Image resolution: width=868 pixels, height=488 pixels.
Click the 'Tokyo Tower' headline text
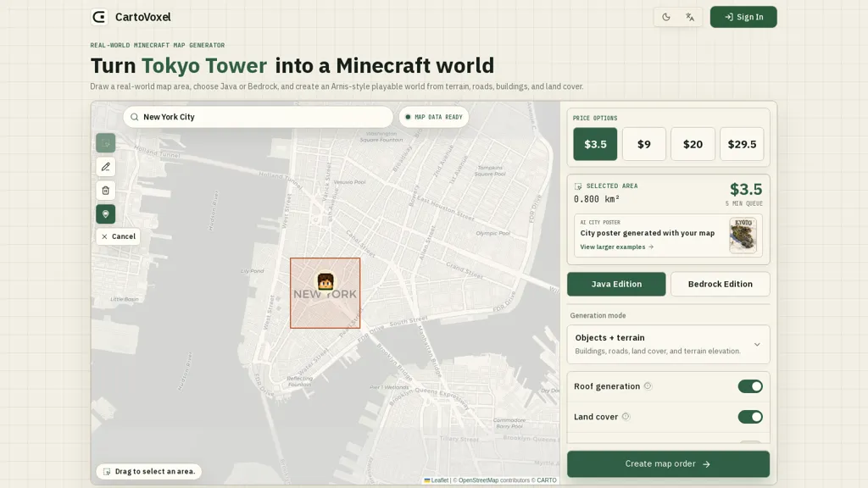[x=204, y=65]
